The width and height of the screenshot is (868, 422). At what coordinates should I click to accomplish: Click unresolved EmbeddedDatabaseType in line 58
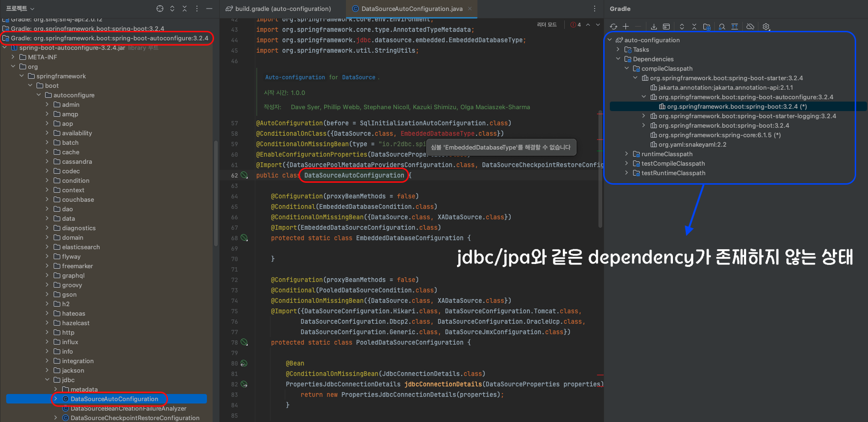[x=438, y=133]
